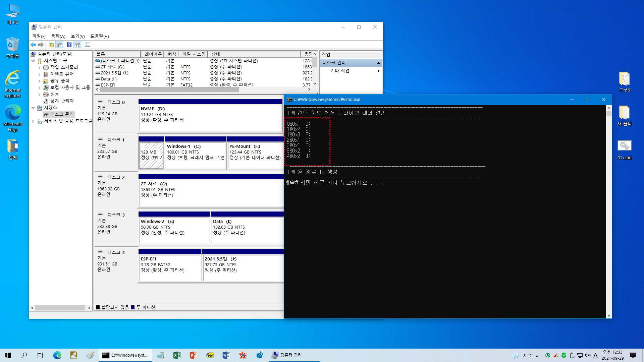Open the Microsoft Edge desktop icon
This screenshot has width=644, height=362.
tap(13, 118)
